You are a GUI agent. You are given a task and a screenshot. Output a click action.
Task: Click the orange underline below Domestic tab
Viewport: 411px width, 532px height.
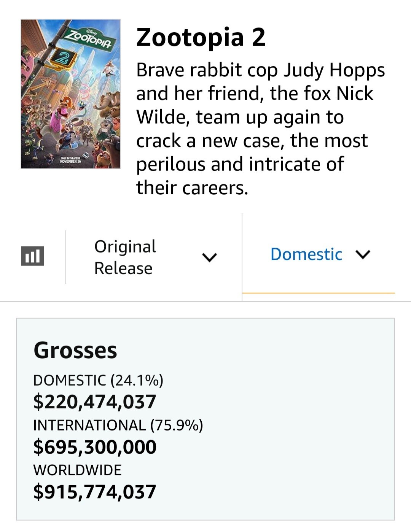(318, 293)
